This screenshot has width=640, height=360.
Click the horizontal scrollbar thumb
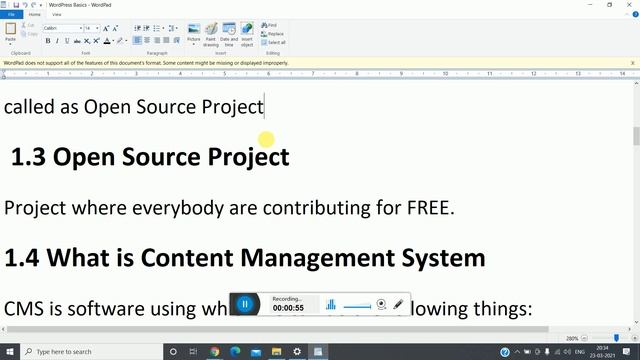(x=278, y=329)
